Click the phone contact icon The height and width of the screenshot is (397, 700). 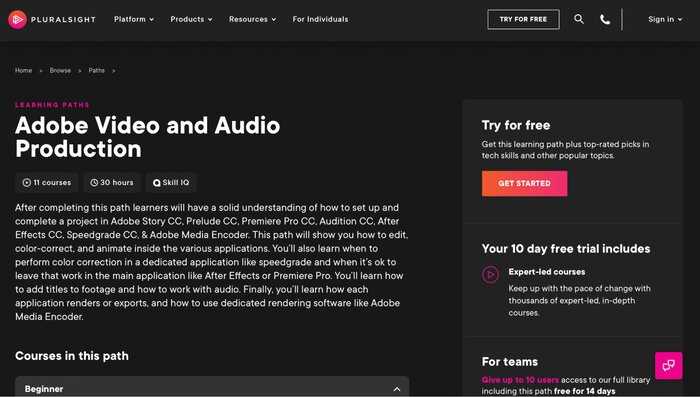tap(605, 19)
